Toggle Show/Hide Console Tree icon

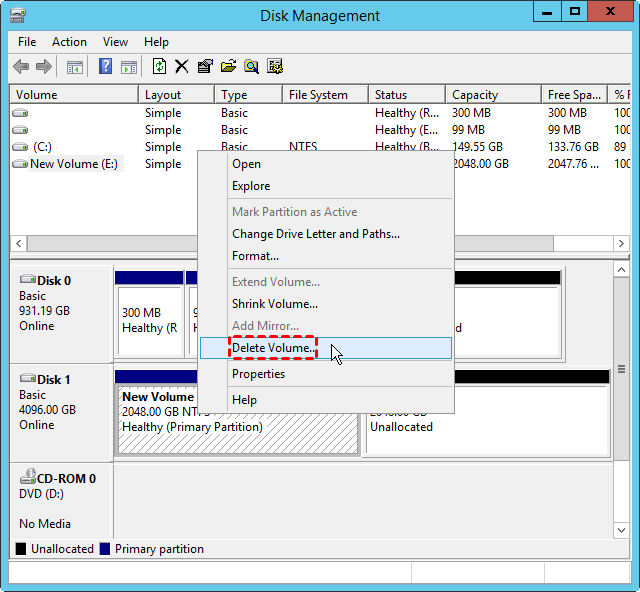click(75, 67)
